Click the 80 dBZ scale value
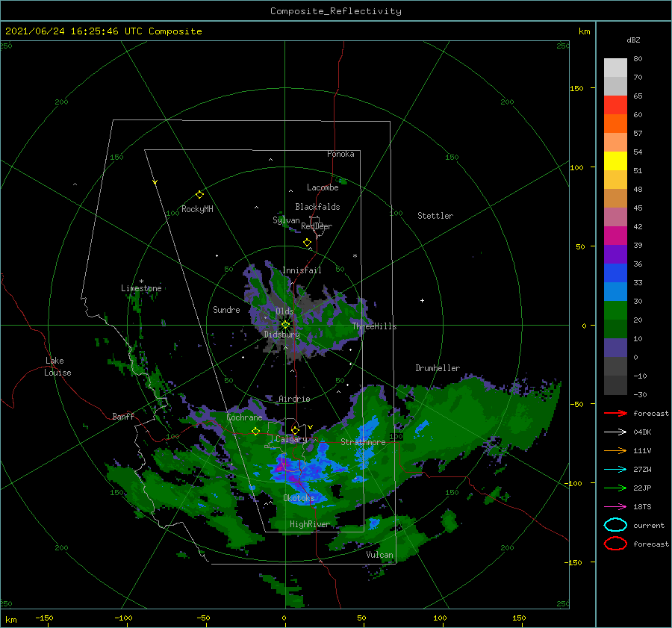Image resolution: width=672 pixels, height=628 pixels. (638, 58)
